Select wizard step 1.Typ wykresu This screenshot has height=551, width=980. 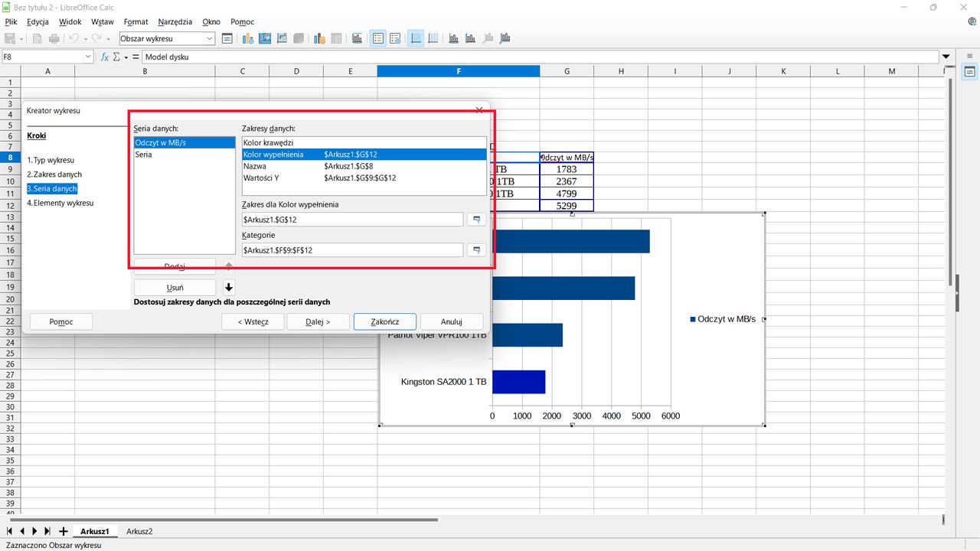(x=51, y=161)
